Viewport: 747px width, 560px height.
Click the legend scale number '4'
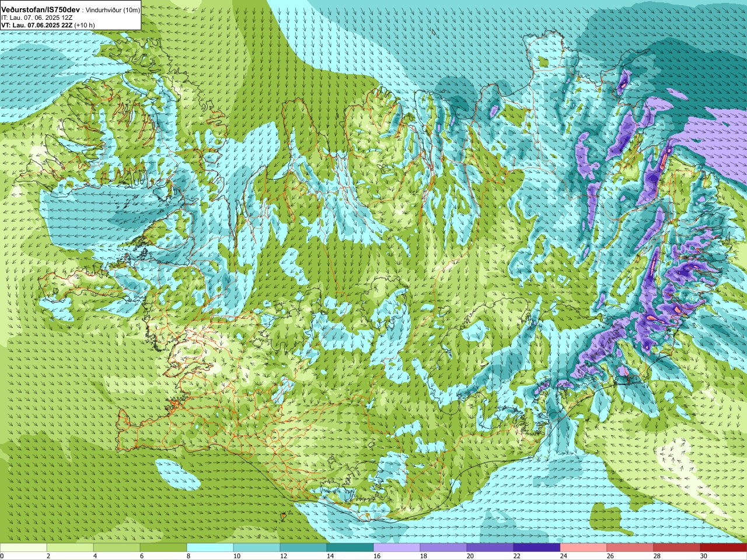[x=95, y=556]
